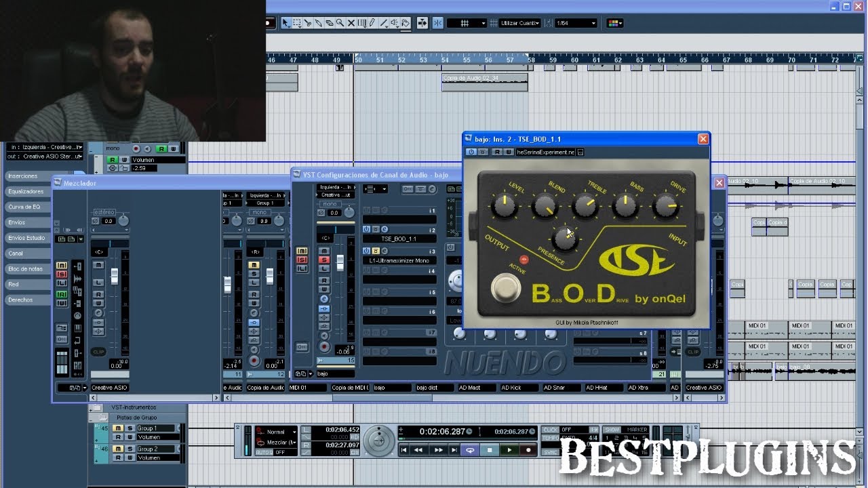This screenshot has height=488, width=868.
Task: Click the transport Rewind button
Action: [x=419, y=450]
